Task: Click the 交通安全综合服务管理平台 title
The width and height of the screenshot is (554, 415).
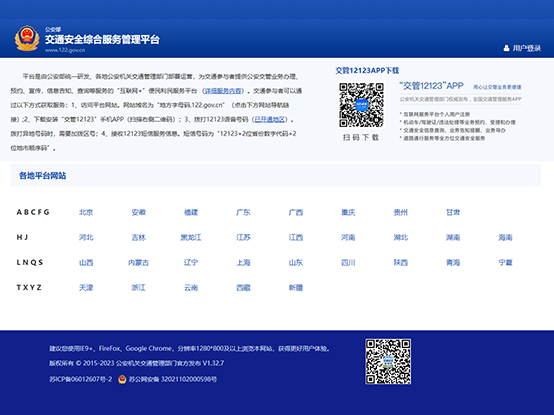Action: pyautogui.click(x=102, y=39)
